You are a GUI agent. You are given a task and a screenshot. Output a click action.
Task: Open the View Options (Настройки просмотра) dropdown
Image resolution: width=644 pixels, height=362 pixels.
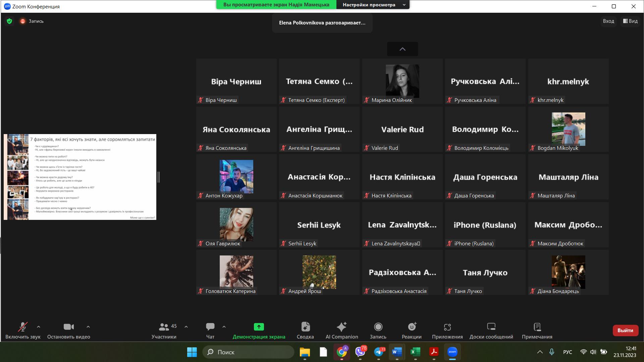(373, 5)
